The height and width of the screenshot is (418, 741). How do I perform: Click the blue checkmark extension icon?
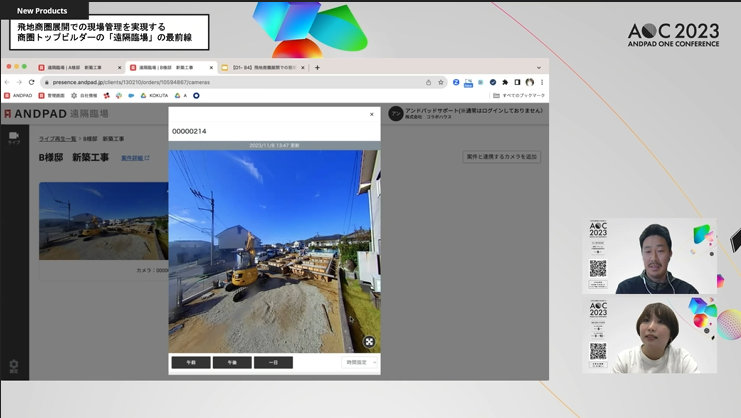[493, 82]
